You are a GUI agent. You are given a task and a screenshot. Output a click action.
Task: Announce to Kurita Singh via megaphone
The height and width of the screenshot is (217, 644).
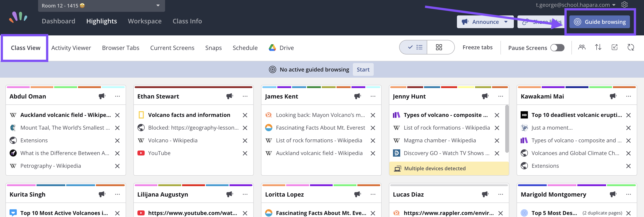click(102, 194)
